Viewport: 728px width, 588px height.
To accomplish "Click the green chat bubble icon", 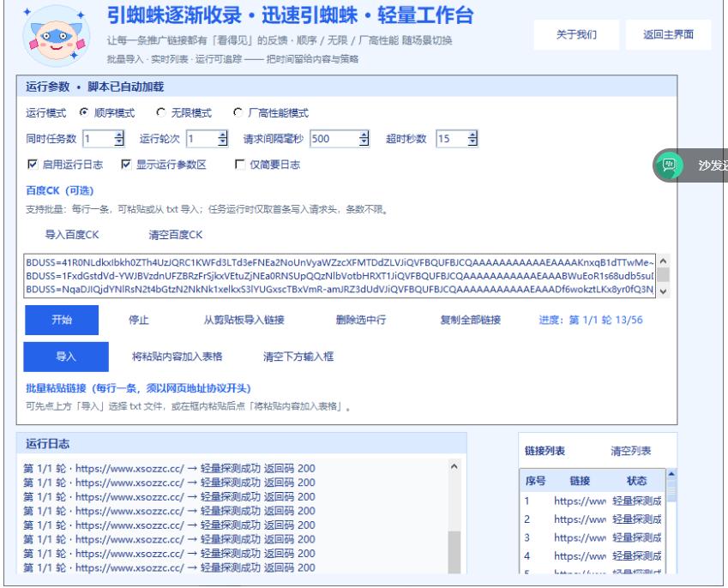I will coord(669,165).
